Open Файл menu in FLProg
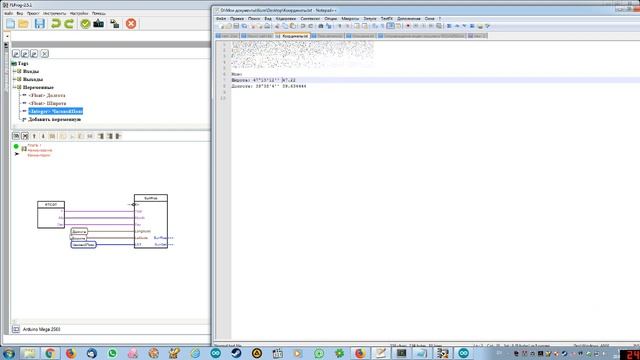Image resolution: width=640 pixels, height=360 pixels. coord(8,13)
